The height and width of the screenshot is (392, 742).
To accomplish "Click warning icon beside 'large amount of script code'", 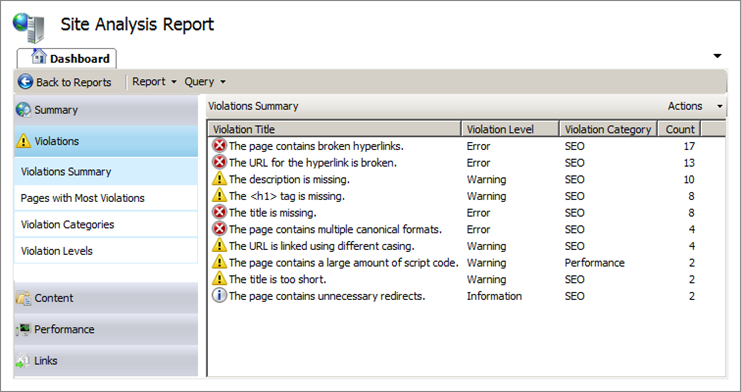I will [x=219, y=262].
